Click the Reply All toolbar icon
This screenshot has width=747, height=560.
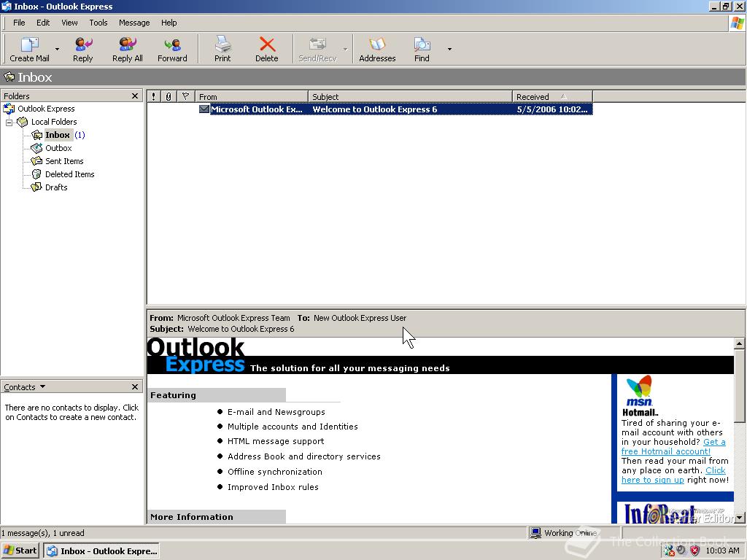(127, 49)
